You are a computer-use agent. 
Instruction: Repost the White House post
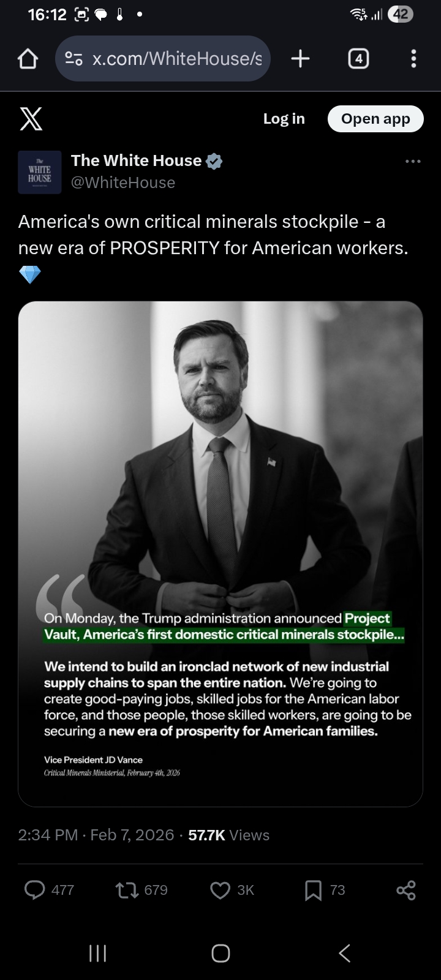pyautogui.click(x=127, y=889)
